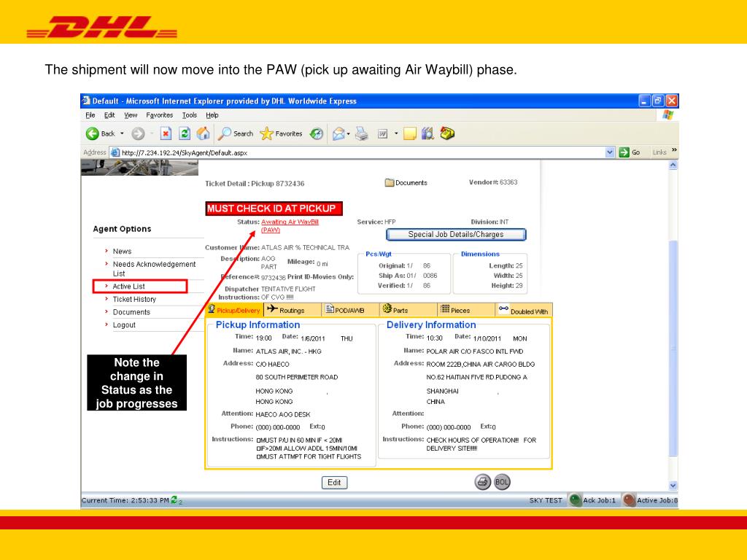
Task: Open the Favorites star panel
Action: pyautogui.click(x=281, y=134)
